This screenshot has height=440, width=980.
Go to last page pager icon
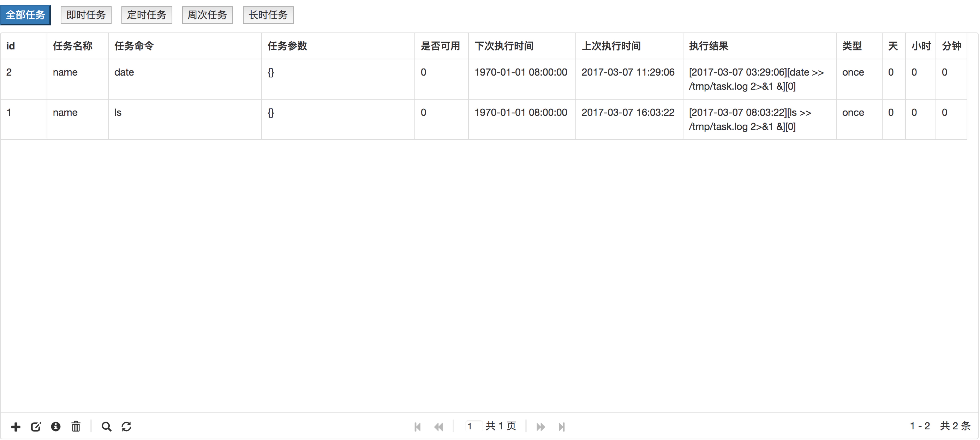(x=561, y=427)
